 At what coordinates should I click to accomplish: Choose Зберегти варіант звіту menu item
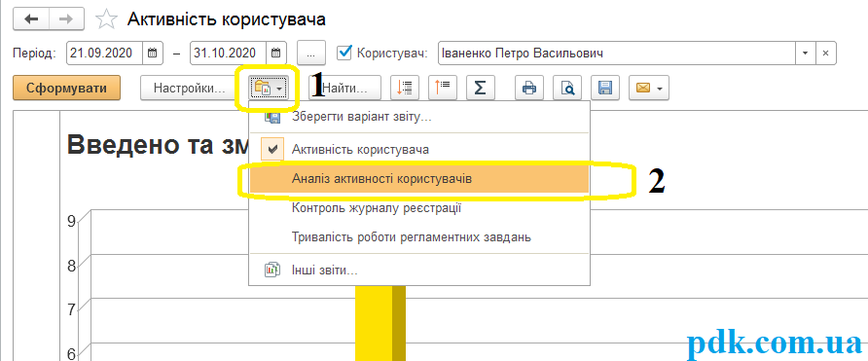pyautogui.click(x=419, y=118)
